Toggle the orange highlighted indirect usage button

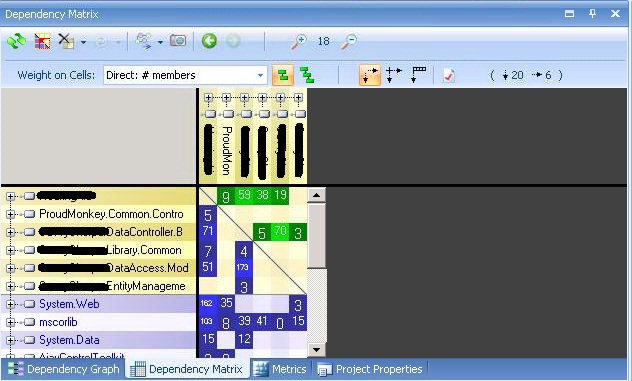283,75
